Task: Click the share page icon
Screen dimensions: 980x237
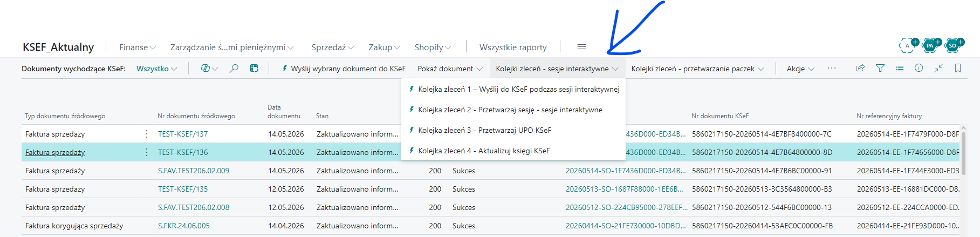Action: pyautogui.click(x=860, y=68)
